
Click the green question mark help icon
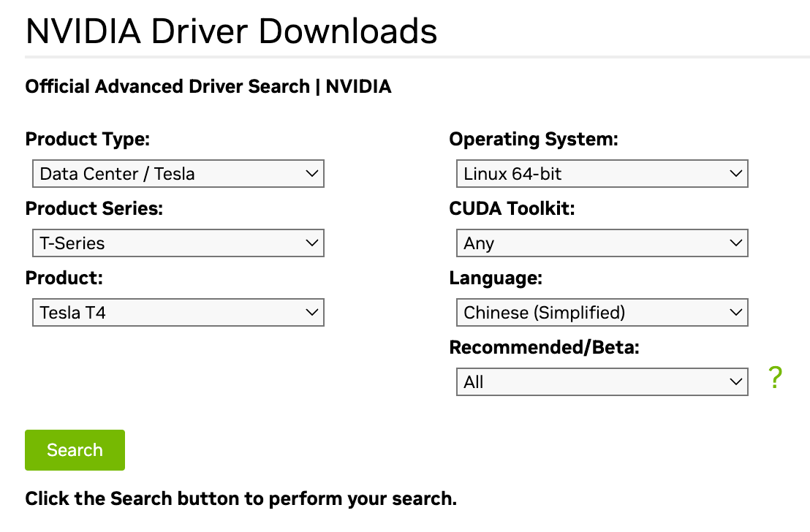(x=775, y=378)
